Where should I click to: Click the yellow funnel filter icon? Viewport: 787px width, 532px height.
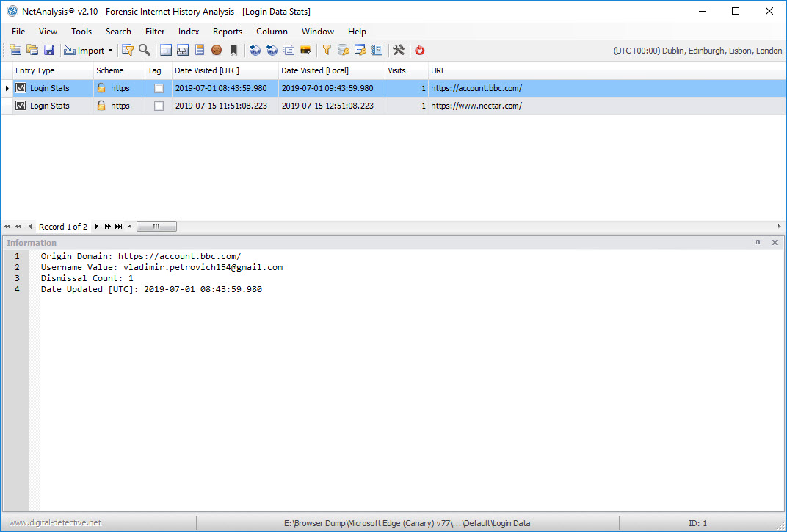327,50
